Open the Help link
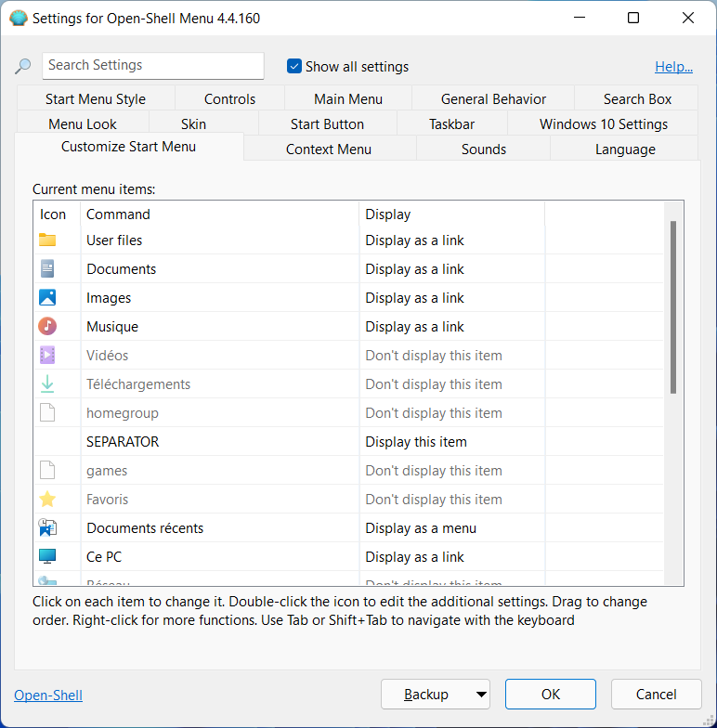The height and width of the screenshot is (728, 717). (x=673, y=67)
